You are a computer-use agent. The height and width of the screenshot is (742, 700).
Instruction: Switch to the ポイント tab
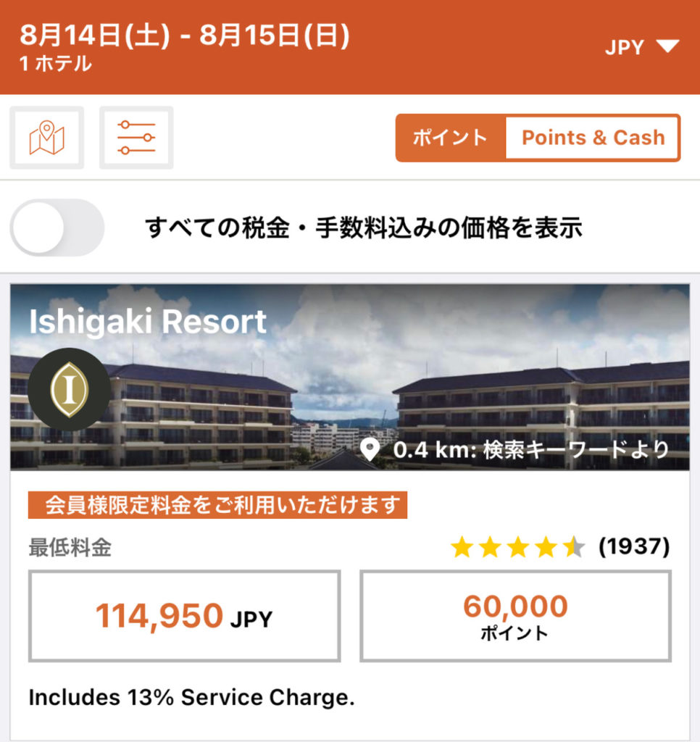point(450,138)
